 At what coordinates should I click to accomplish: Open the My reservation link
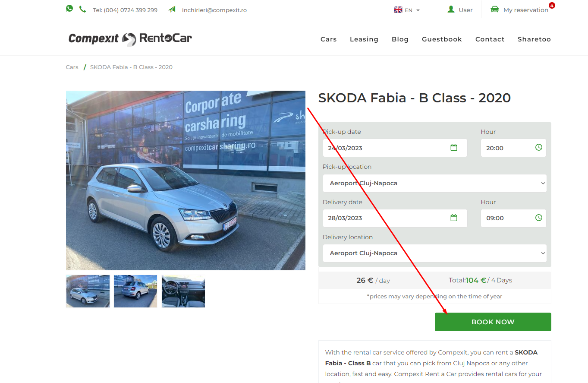(525, 10)
